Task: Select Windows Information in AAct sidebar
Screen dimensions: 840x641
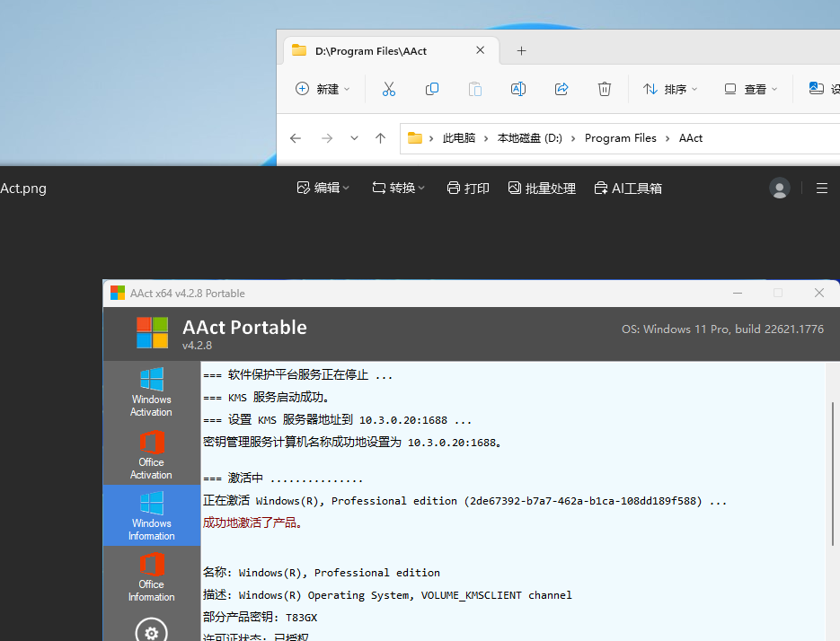Action: pos(152,515)
